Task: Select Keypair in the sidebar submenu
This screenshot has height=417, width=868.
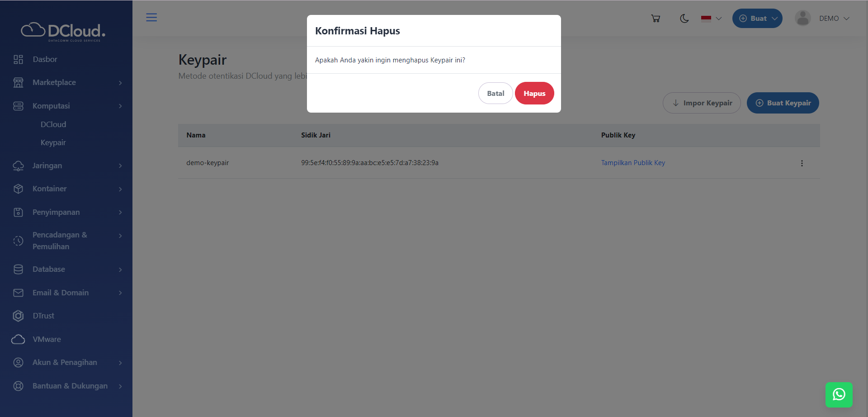Action: tap(53, 142)
